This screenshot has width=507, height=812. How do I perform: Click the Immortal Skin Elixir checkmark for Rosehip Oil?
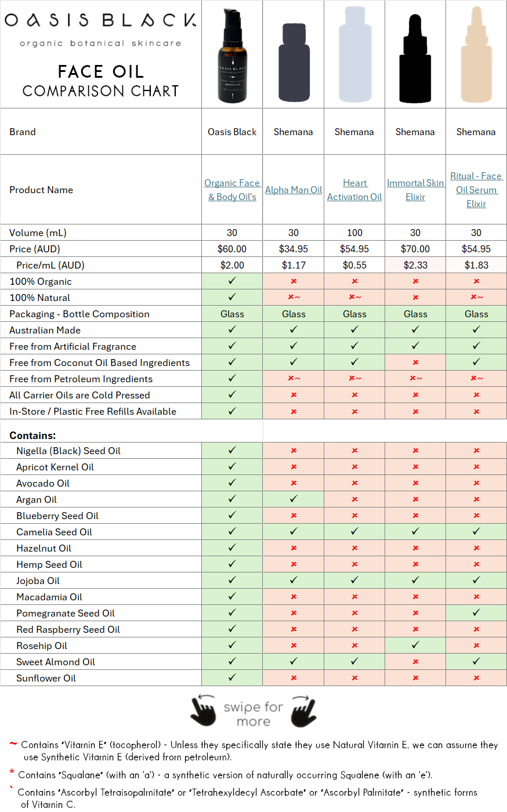pyautogui.click(x=415, y=645)
